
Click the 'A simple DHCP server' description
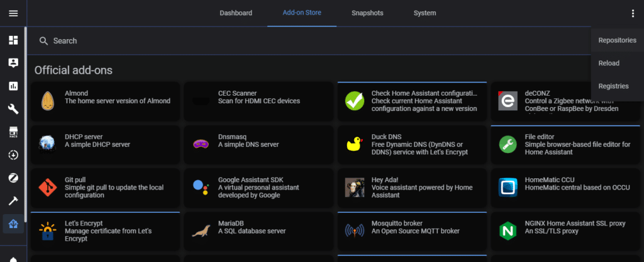(x=97, y=144)
